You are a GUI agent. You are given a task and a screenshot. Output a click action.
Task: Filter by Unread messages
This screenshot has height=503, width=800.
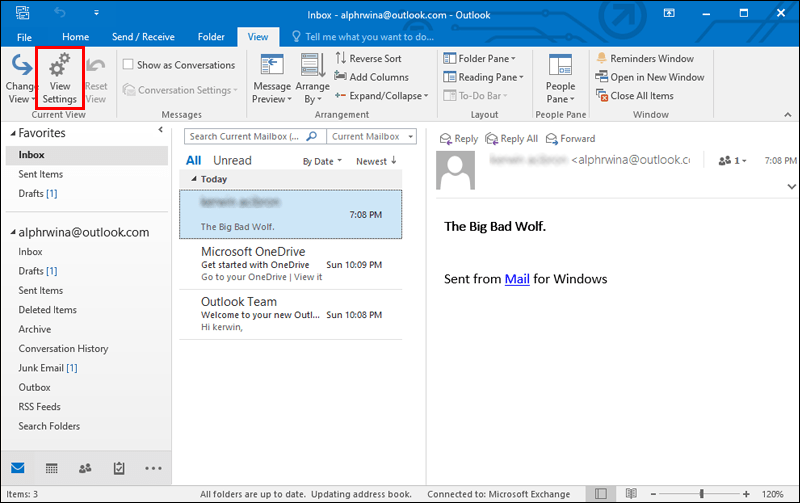click(232, 161)
